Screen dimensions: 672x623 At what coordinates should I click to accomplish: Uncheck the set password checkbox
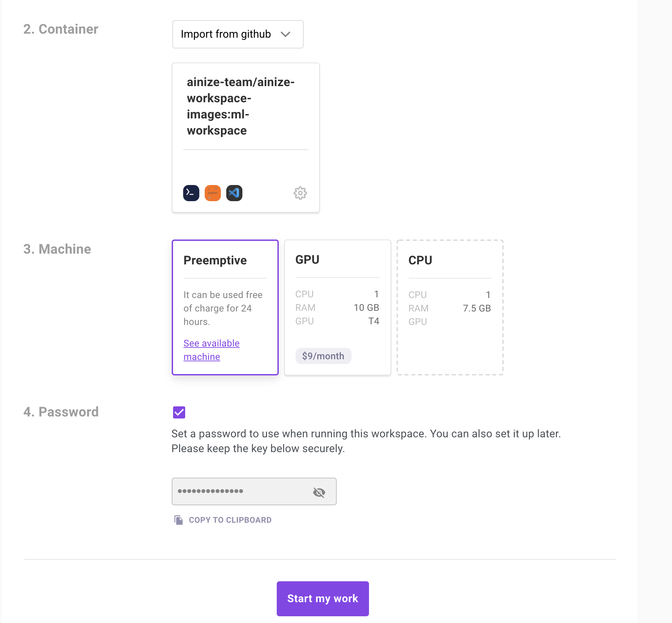tap(179, 412)
